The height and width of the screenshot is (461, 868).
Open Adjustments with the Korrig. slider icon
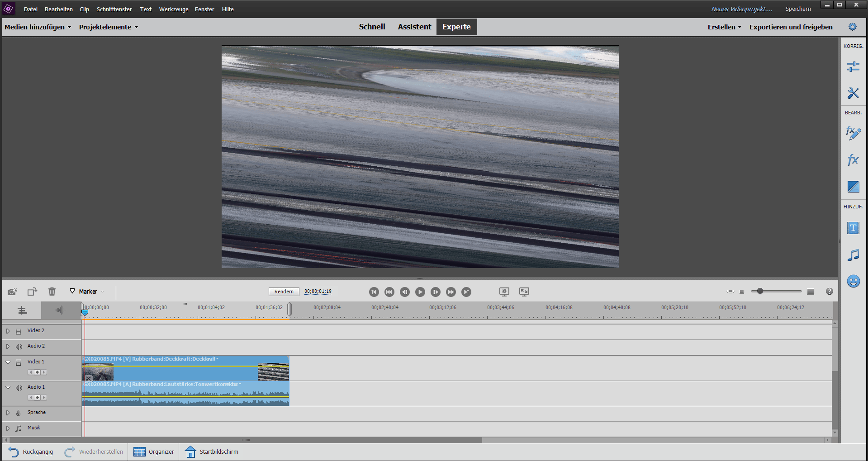853,66
